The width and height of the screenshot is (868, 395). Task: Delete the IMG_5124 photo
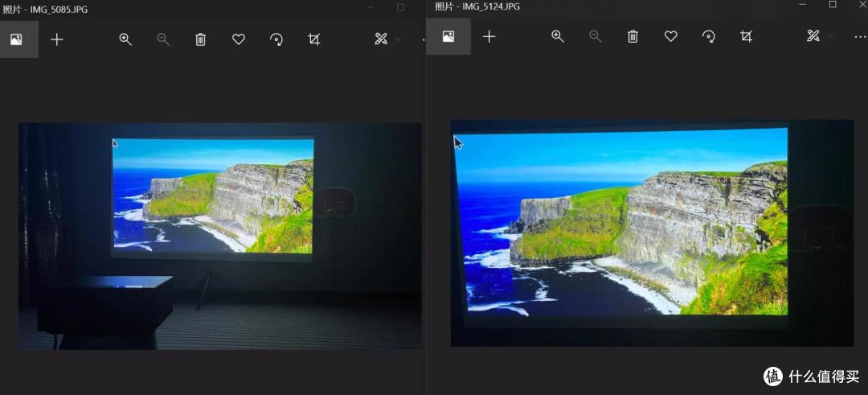point(633,36)
